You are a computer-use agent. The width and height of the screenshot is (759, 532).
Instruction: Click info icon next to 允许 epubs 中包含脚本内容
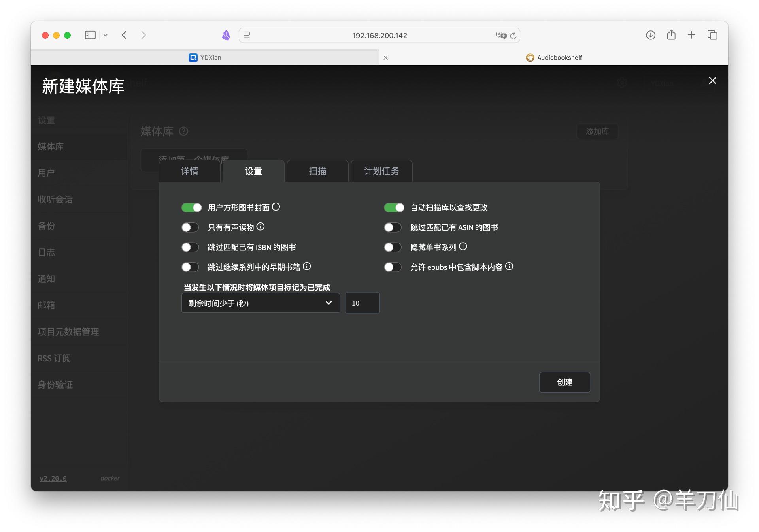coord(509,266)
